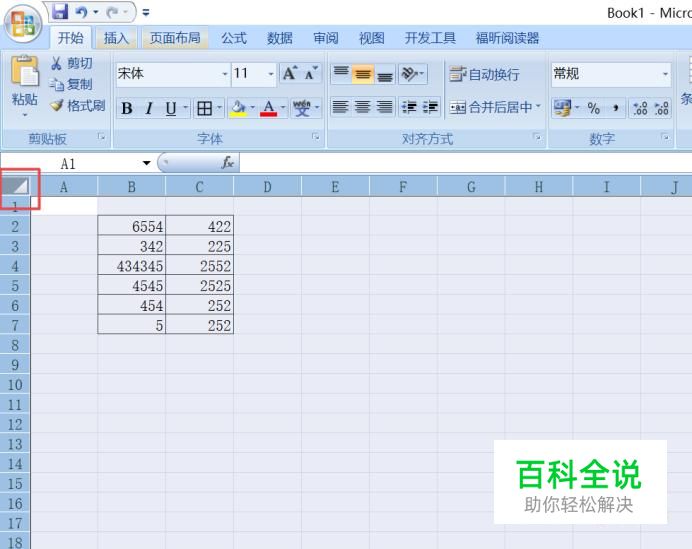Open the 开发工具 ribbon tab
692x549 pixels.
pos(430,38)
